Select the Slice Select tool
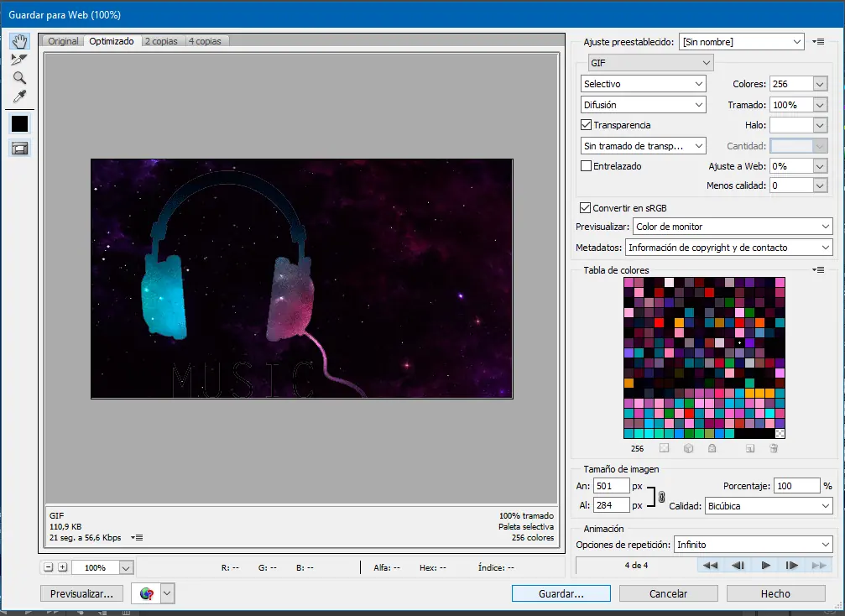Viewport: 845px width, 616px height. (19, 60)
